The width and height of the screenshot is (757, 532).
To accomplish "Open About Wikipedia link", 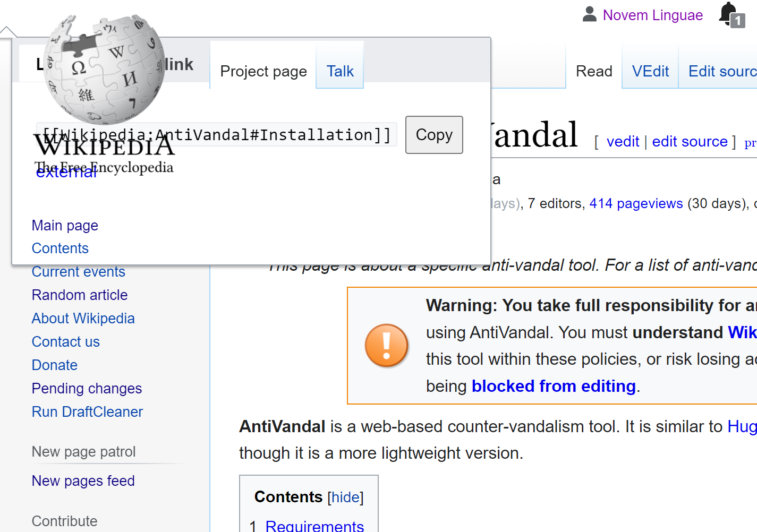I will [x=83, y=319].
